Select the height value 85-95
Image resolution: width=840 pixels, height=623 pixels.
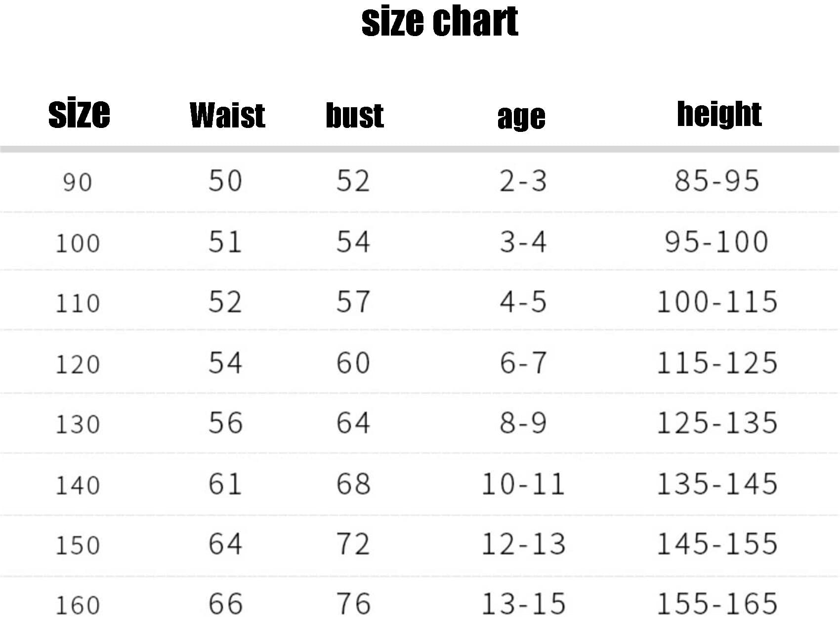717,180
